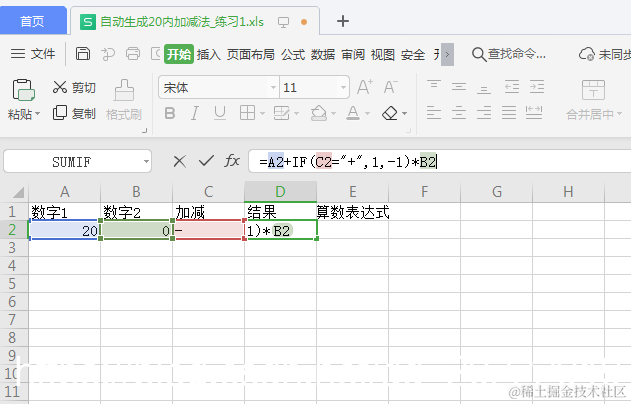Click the presentation monitor icon on tab
Screen dimensions: 631x404
pos(283,22)
